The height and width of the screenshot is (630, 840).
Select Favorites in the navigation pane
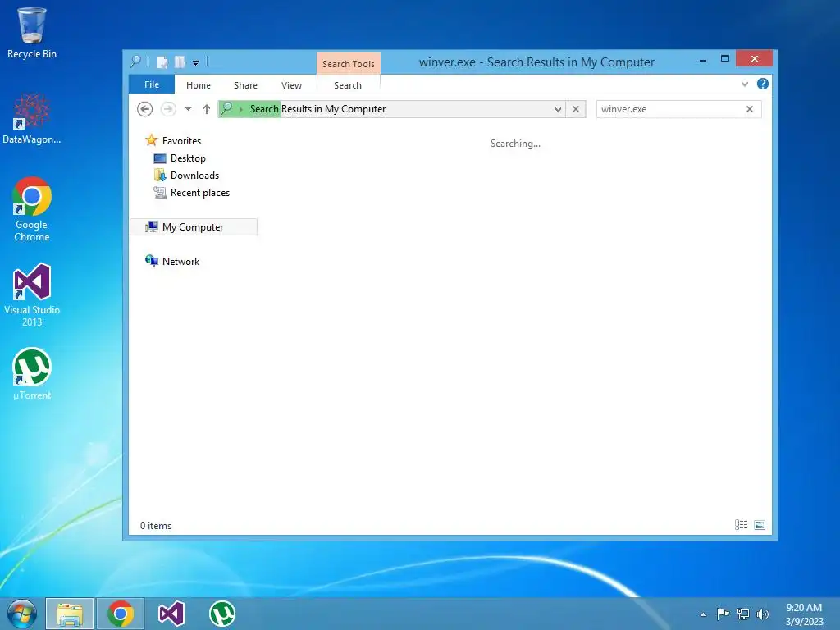pos(173,141)
